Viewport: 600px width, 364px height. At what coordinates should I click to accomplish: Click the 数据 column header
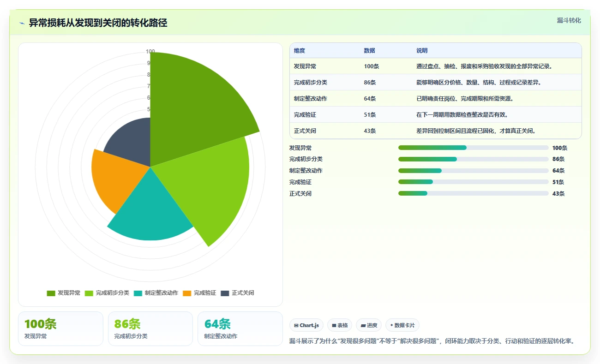click(369, 51)
